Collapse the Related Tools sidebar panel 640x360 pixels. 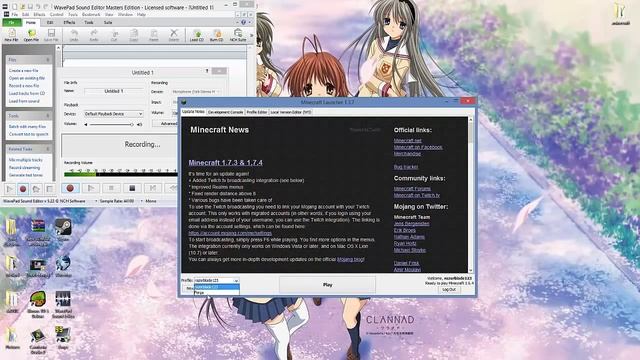pyautogui.click(x=48, y=149)
